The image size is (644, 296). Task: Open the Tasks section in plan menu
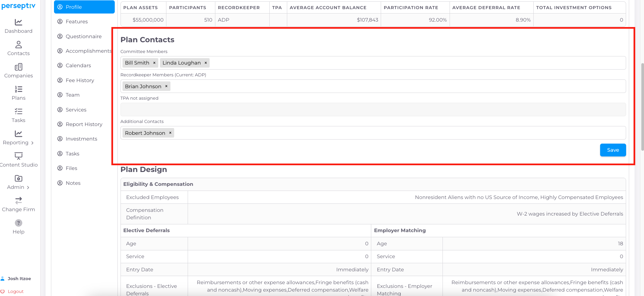[73, 154]
